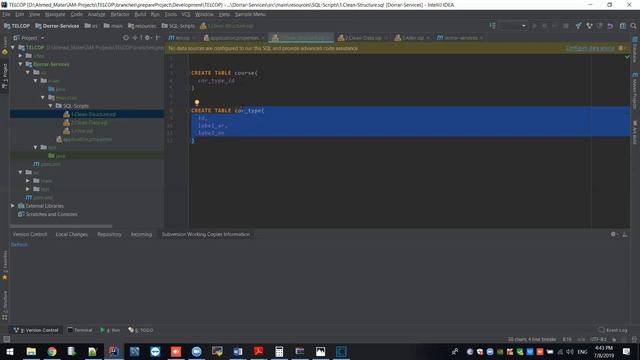
Task: Expand the .idea folder under TELCOP
Action: pos(20,56)
